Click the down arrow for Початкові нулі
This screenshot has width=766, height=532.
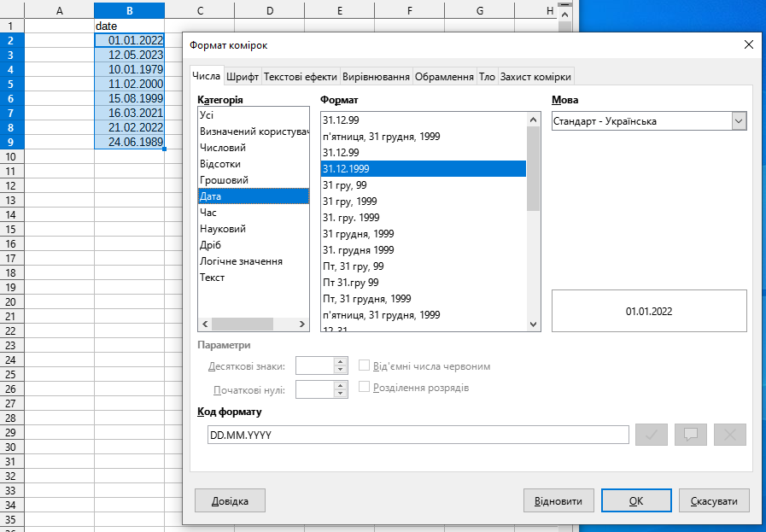340,394
